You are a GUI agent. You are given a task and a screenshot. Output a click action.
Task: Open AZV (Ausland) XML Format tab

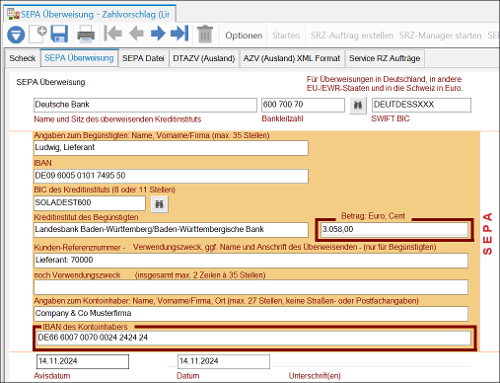pos(292,58)
